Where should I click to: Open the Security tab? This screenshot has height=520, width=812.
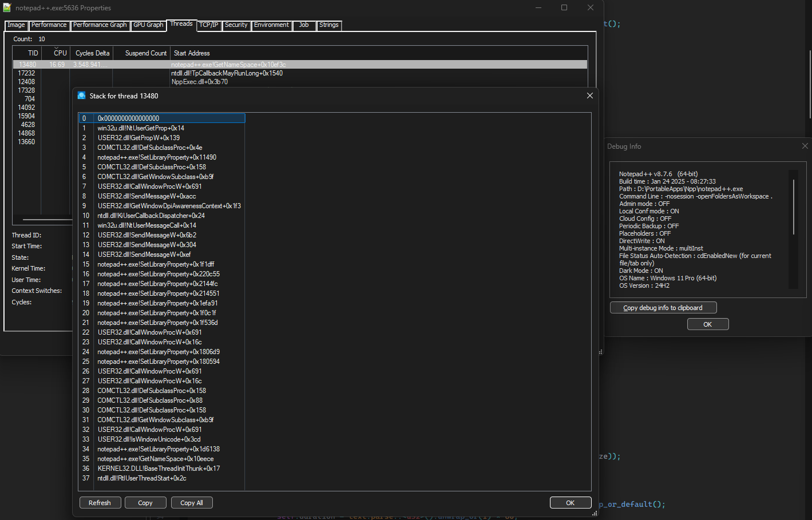[x=236, y=25]
